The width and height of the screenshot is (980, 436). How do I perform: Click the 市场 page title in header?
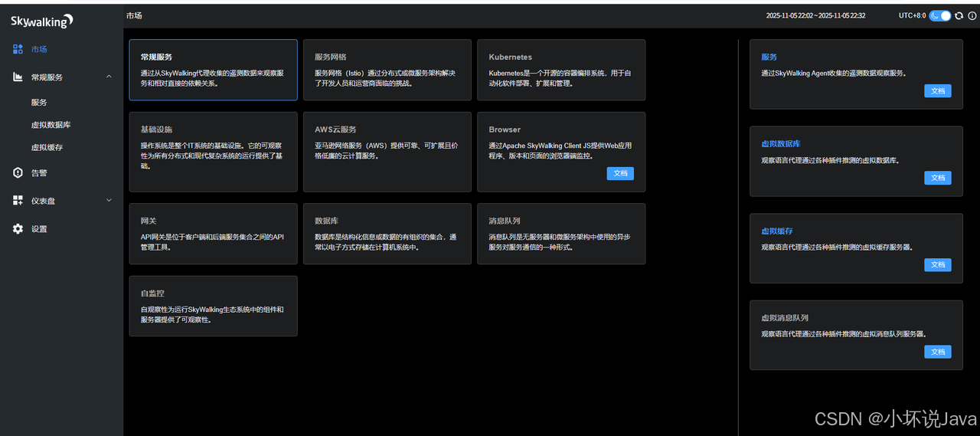(134, 15)
